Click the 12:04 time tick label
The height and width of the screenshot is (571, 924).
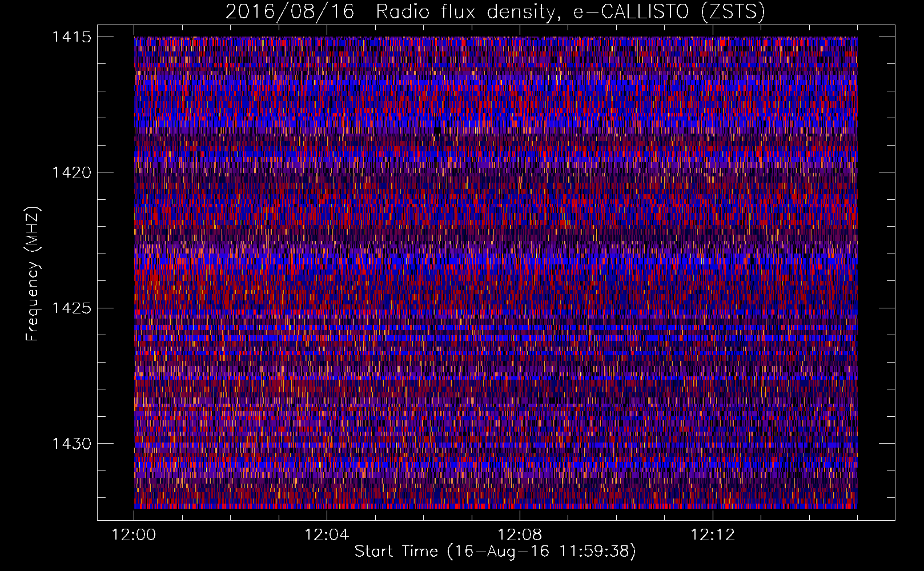(x=327, y=535)
